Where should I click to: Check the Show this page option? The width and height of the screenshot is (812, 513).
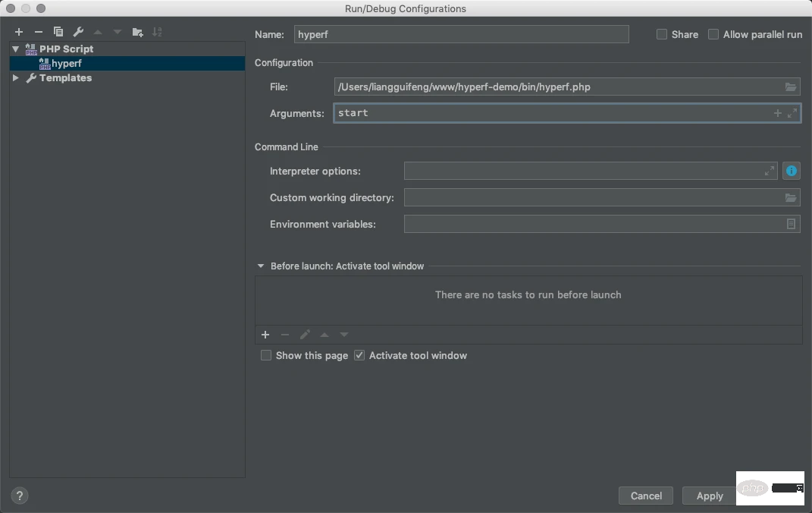pyautogui.click(x=266, y=355)
